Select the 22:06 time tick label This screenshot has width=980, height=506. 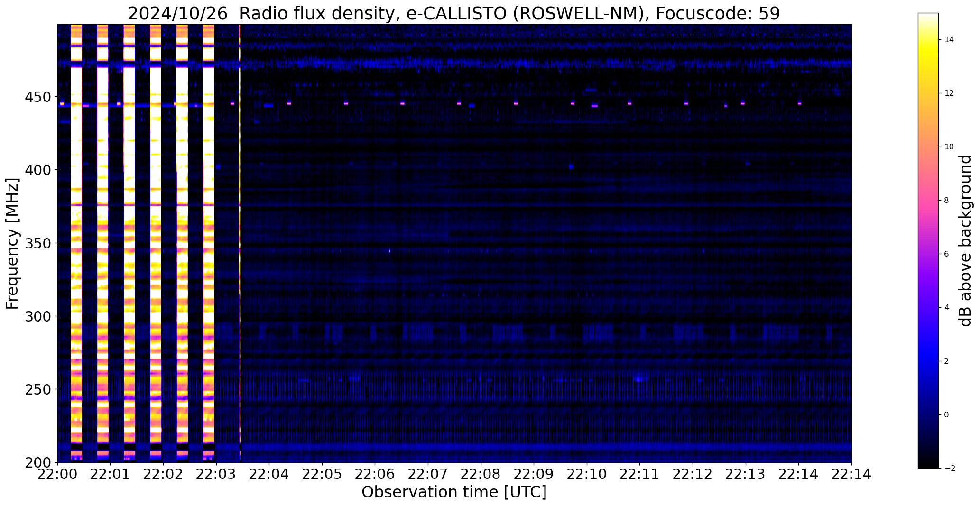375,474
